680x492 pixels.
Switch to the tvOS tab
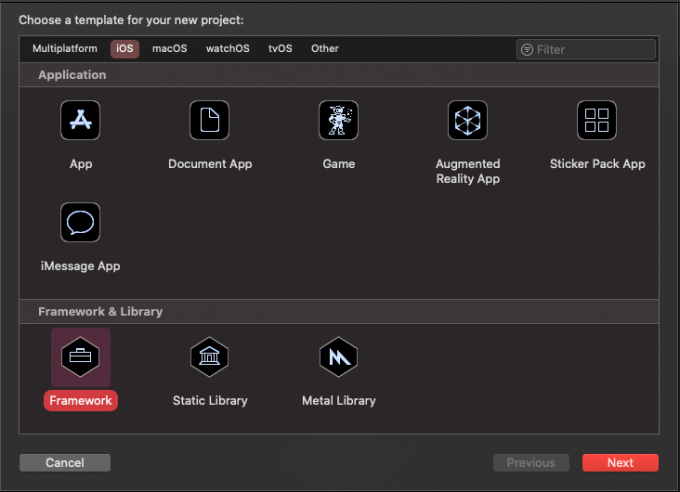pyautogui.click(x=280, y=48)
